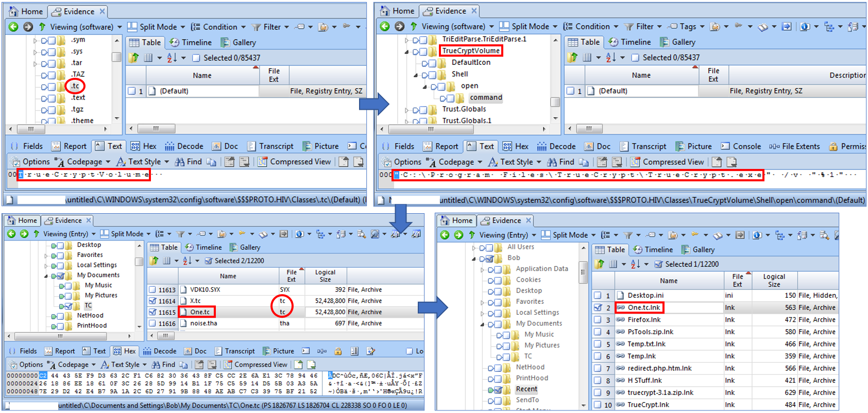Click the Timeline clock icon in the One.tc.lnk window

(638, 249)
